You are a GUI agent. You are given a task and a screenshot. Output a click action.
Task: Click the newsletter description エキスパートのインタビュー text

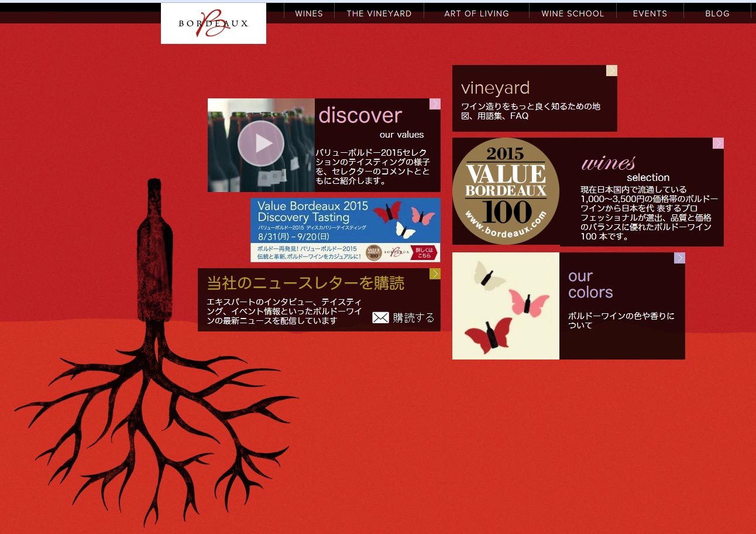coord(284,311)
